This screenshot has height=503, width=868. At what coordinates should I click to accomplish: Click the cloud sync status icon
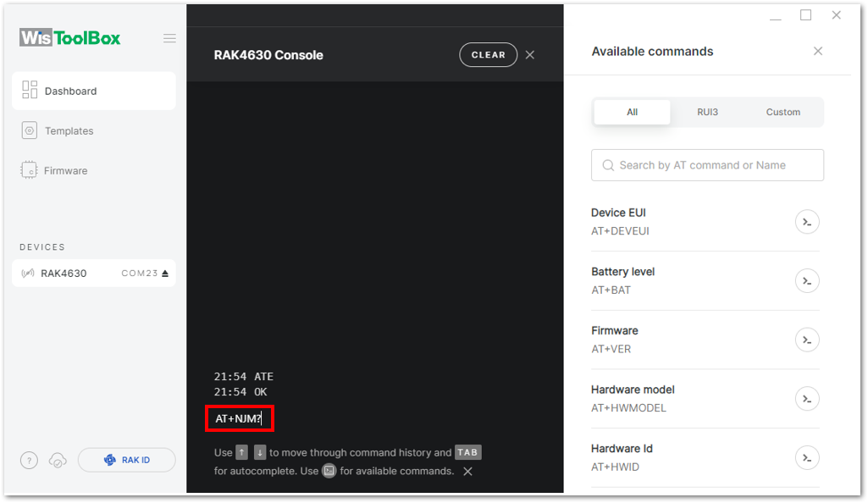tap(58, 460)
